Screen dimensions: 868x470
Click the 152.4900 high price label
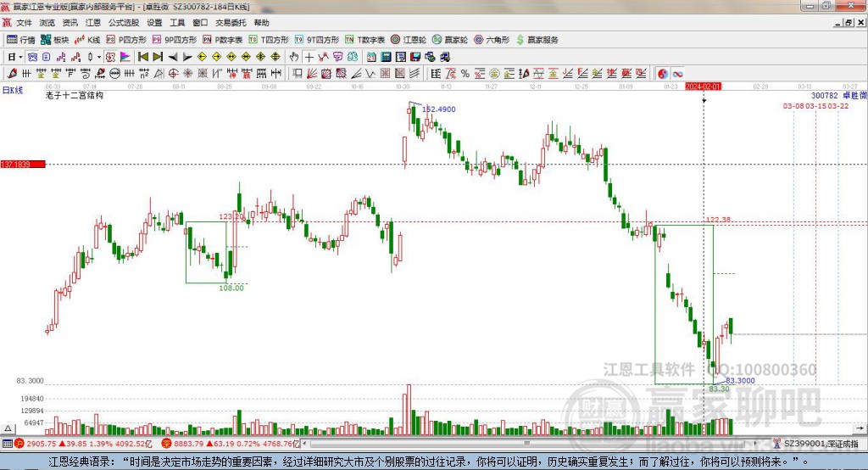pyautogui.click(x=439, y=109)
